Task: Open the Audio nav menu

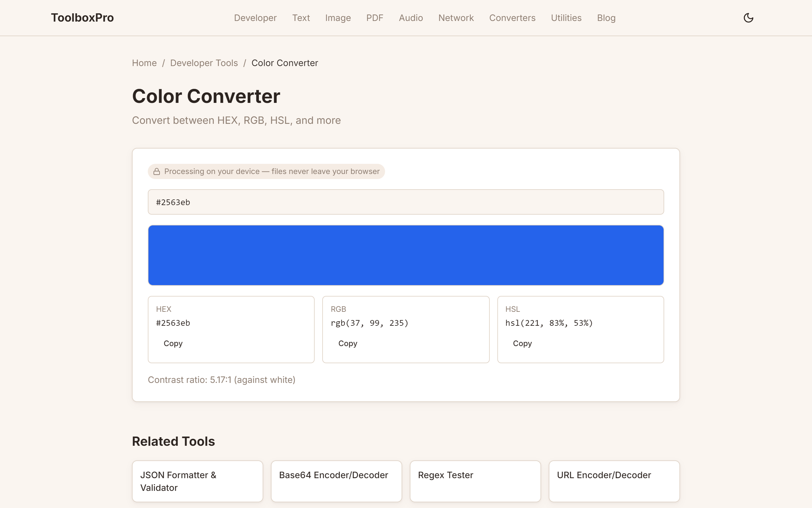Action: (411, 18)
